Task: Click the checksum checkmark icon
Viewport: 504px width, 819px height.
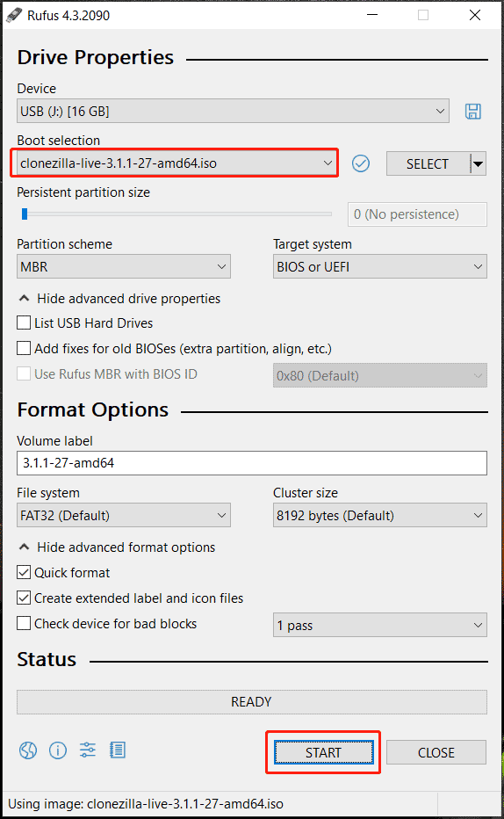Action: tap(361, 163)
